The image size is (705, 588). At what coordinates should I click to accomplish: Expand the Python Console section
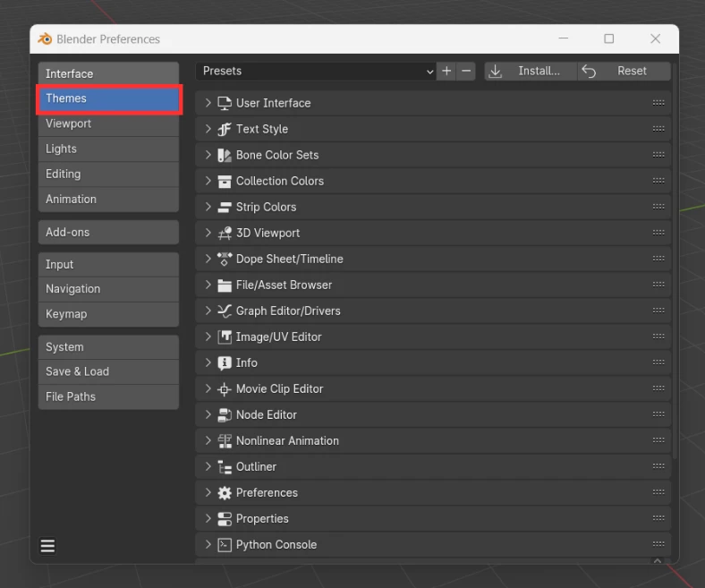pyautogui.click(x=208, y=544)
